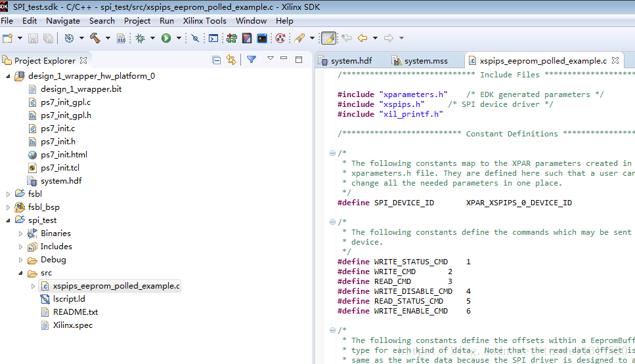Open the File menu

[7, 20]
